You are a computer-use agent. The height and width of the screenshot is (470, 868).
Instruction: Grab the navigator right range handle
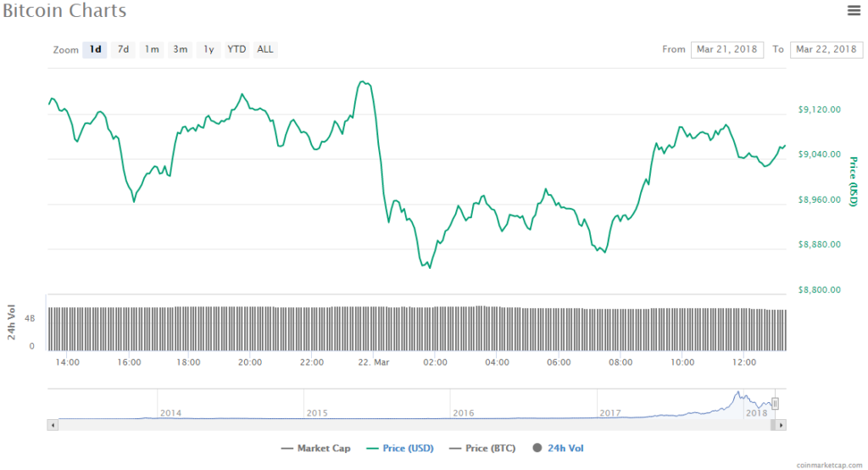(775, 404)
